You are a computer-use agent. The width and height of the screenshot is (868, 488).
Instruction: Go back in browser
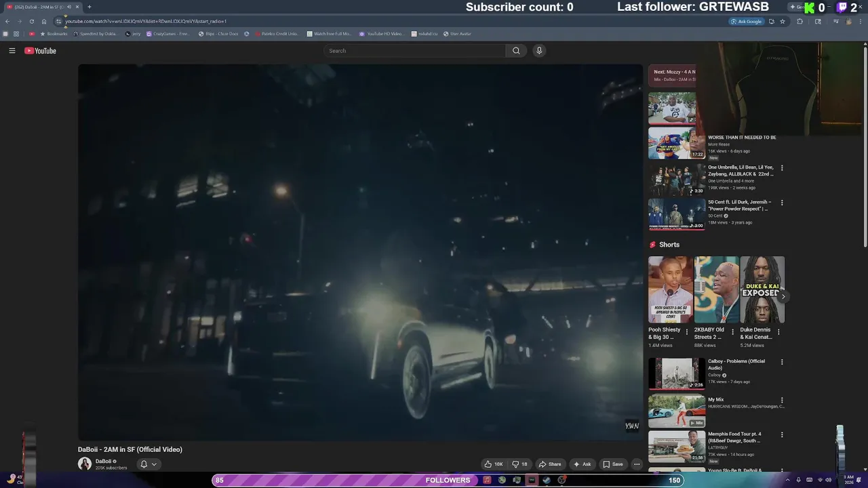point(7,21)
